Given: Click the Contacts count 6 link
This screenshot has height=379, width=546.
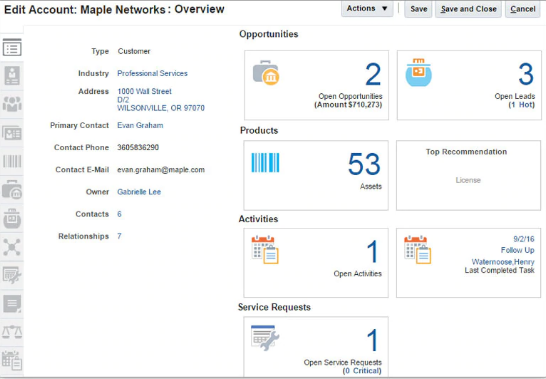Looking at the screenshot, I should [x=119, y=214].
